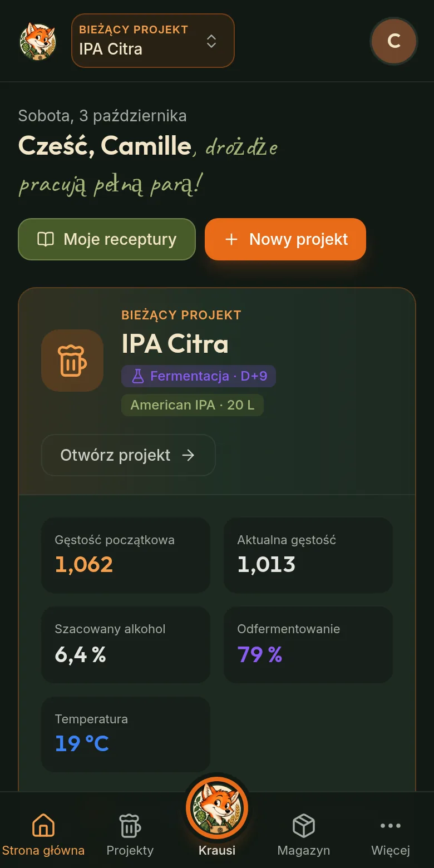The width and height of the screenshot is (434, 868).
Task: Click the arrow icon in Otwórz projekt
Action: point(189,455)
